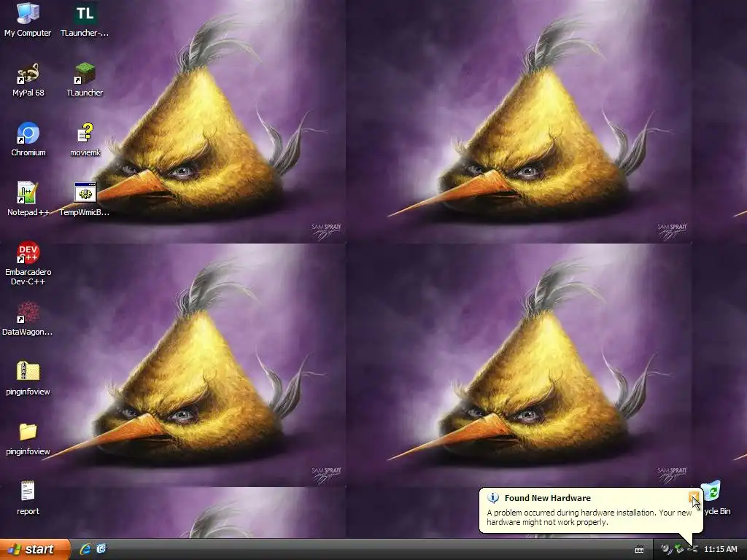Click the report text document icon
Image resolution: width=747 pixels, height=560 pixels.
coord(28,491)
